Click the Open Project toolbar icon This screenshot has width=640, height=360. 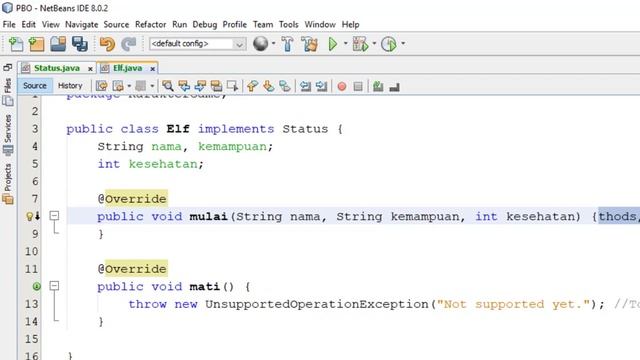pos(58,44)
